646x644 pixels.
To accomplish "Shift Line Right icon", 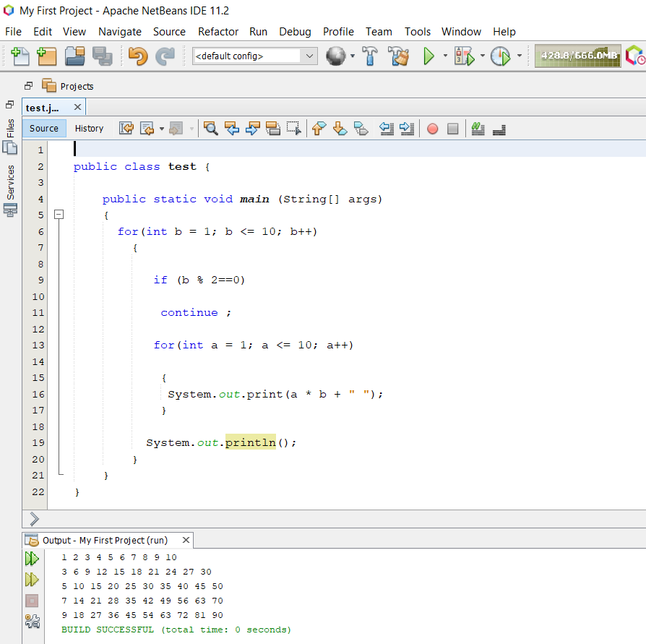I will (x=407, y=129).
